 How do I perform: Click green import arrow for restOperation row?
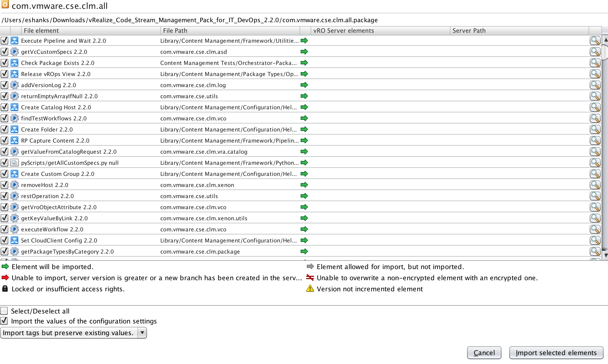pyautogui.click(x=304, y=196)
